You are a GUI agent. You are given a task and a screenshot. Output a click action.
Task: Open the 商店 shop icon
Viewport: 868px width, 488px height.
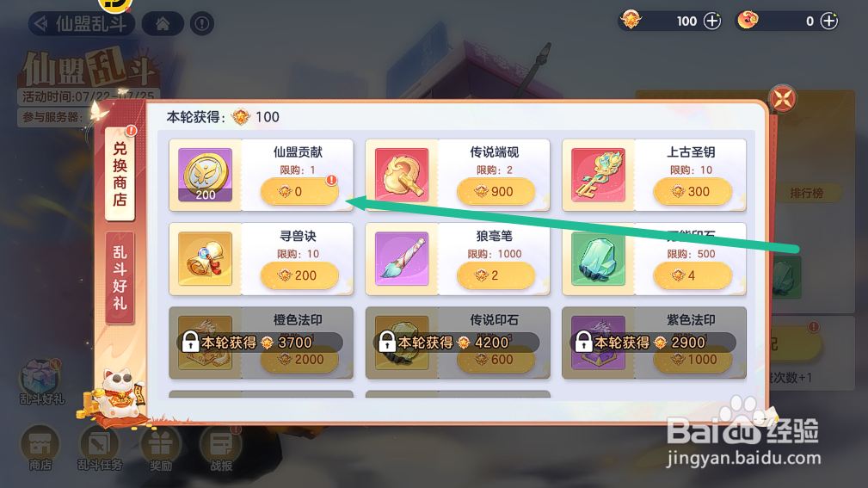(x=40, y=448)
